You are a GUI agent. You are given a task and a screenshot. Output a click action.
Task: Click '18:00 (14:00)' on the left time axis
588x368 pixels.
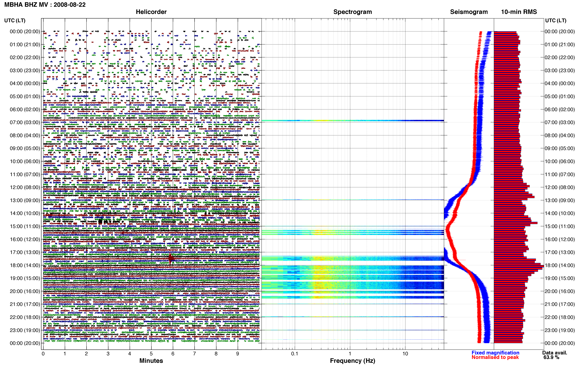tap(25, 265)
